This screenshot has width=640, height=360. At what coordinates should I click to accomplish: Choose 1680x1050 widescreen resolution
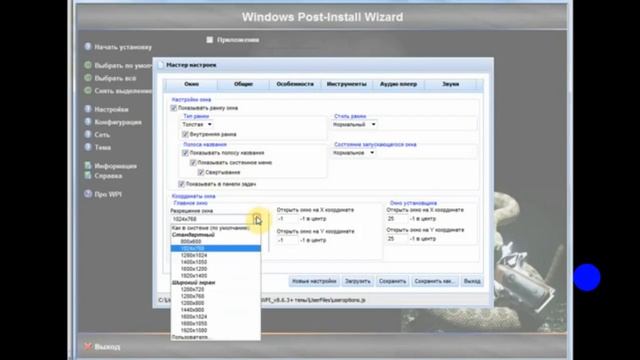click(216, 324)
